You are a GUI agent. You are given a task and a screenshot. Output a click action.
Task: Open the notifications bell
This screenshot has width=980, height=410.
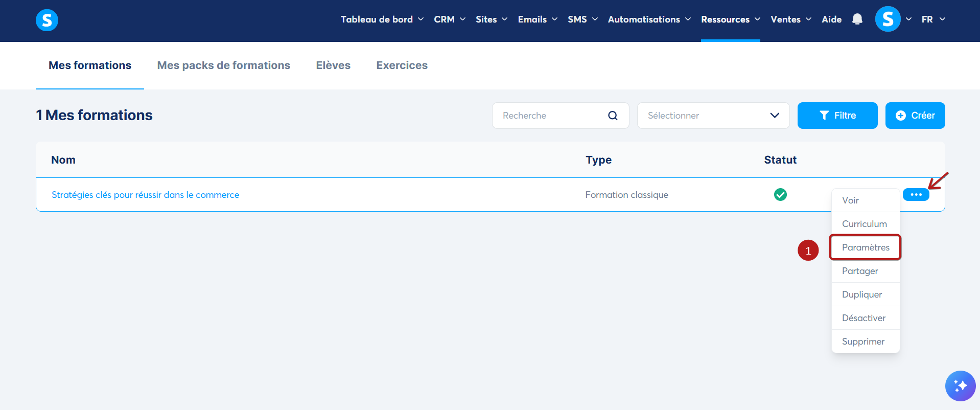[x=857, y=19]
